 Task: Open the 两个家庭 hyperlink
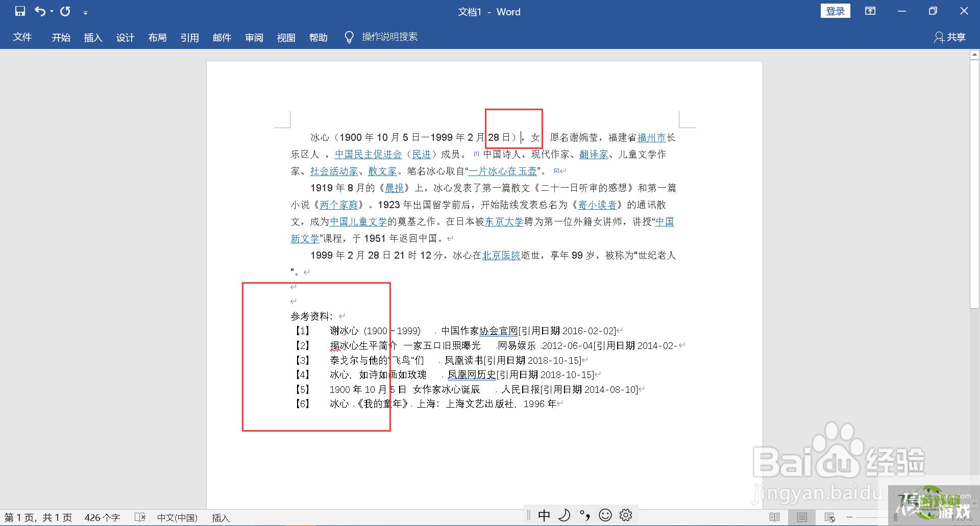coord(339,205)
